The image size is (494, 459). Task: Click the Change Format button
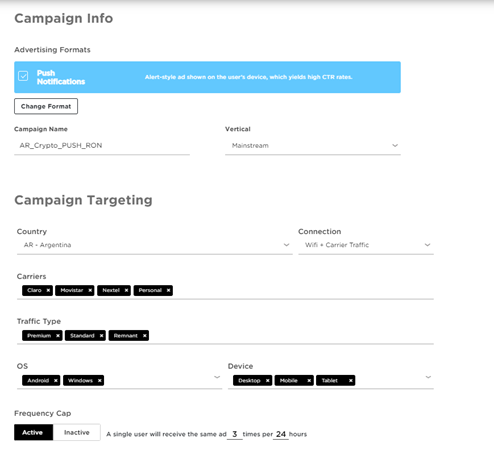click(46, 106)
